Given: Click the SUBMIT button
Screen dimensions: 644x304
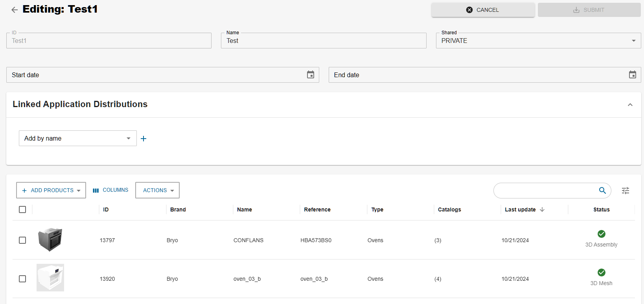Looking at the screenshot, I should [x=589, y=10].
